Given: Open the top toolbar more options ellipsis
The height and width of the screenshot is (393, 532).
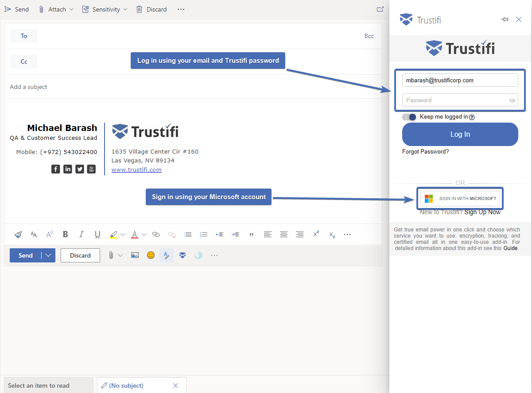Looking at the screenshot, I should [181, 9].
